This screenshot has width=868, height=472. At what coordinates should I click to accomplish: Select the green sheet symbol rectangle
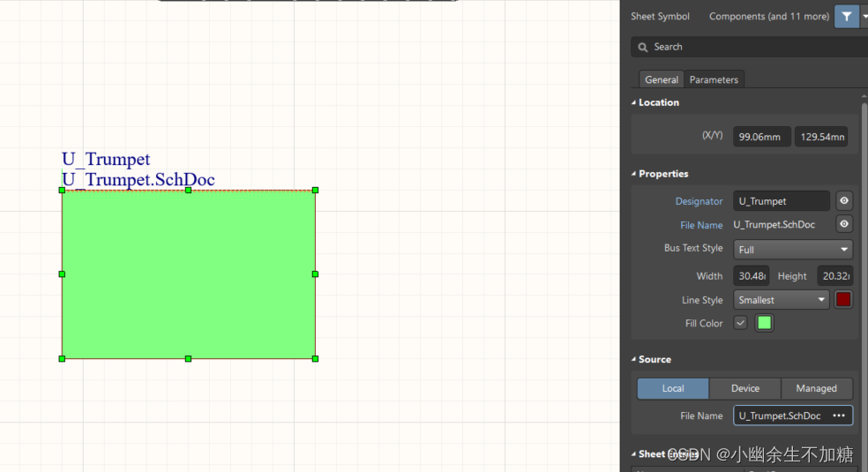(188, 274)
